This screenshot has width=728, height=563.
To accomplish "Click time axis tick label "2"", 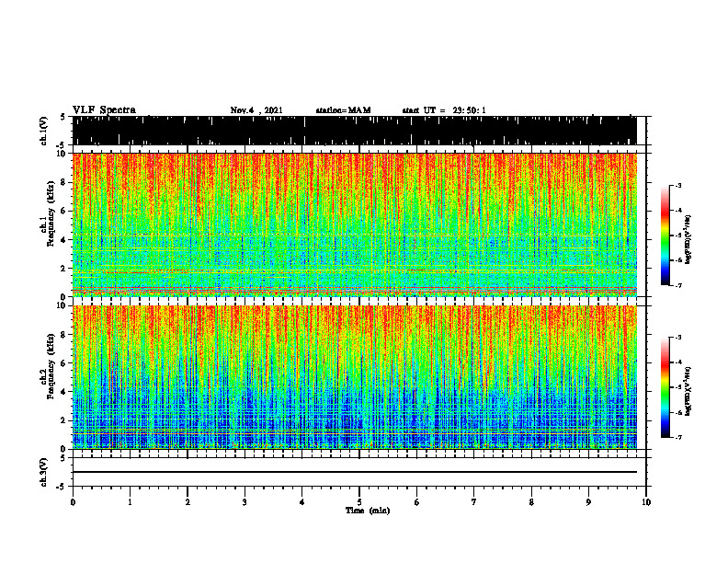I will [x=188, y=502].
